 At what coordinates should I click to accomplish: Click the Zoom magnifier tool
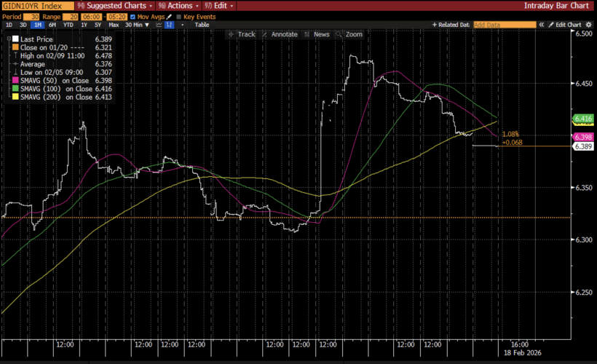(349, 34)
